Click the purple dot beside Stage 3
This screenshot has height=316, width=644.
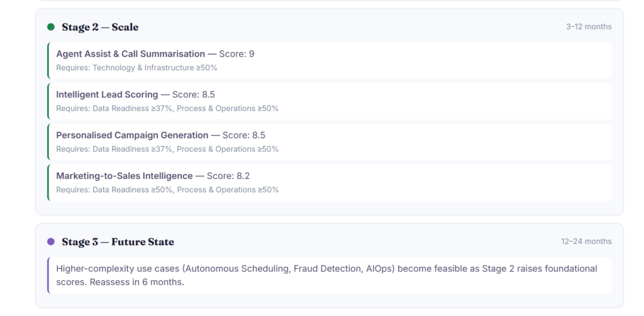[51, 242]
